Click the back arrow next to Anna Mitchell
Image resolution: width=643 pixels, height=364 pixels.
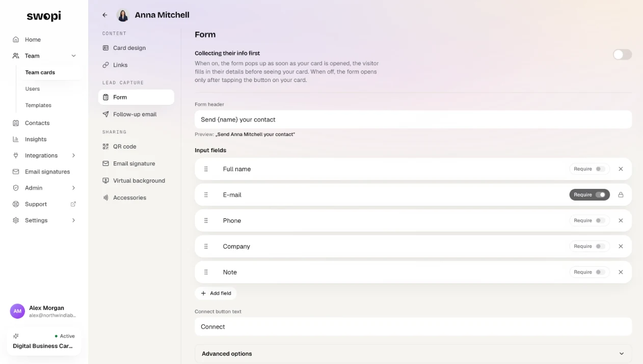[105, 15]
